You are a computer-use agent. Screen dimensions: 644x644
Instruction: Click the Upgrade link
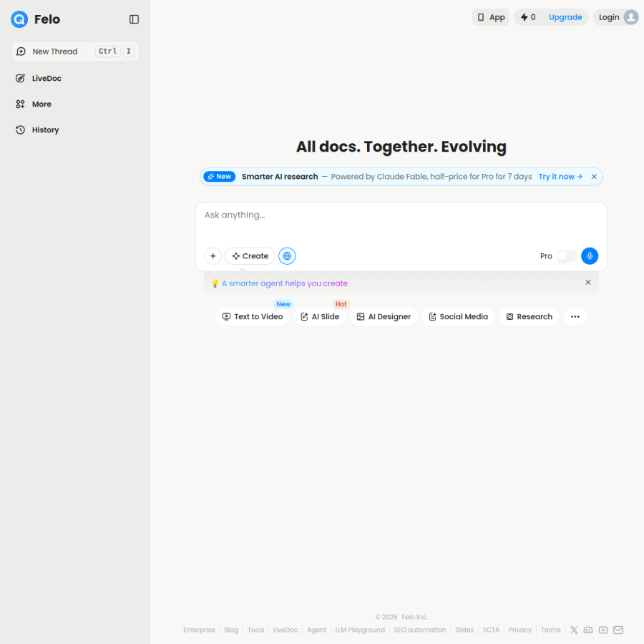pos(565,17)
